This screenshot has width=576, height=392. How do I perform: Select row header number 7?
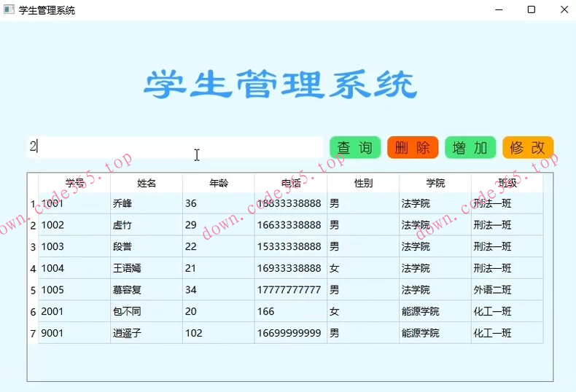[x=33, y=333]
